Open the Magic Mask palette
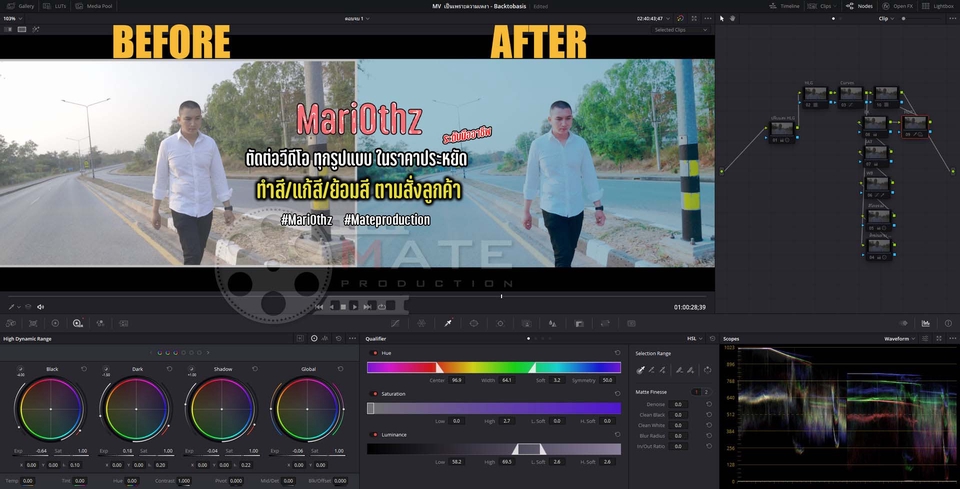 527,323
